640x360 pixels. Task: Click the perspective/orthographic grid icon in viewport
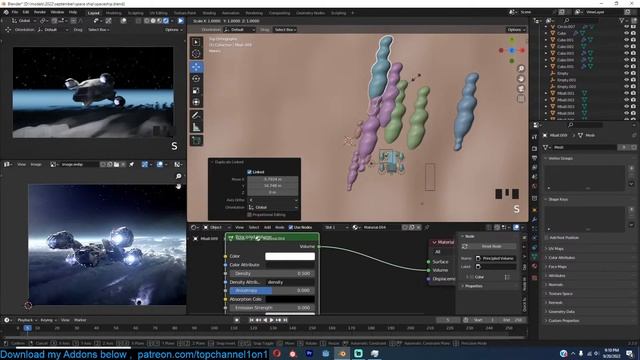pyautogui.click(x=521, y=99)
